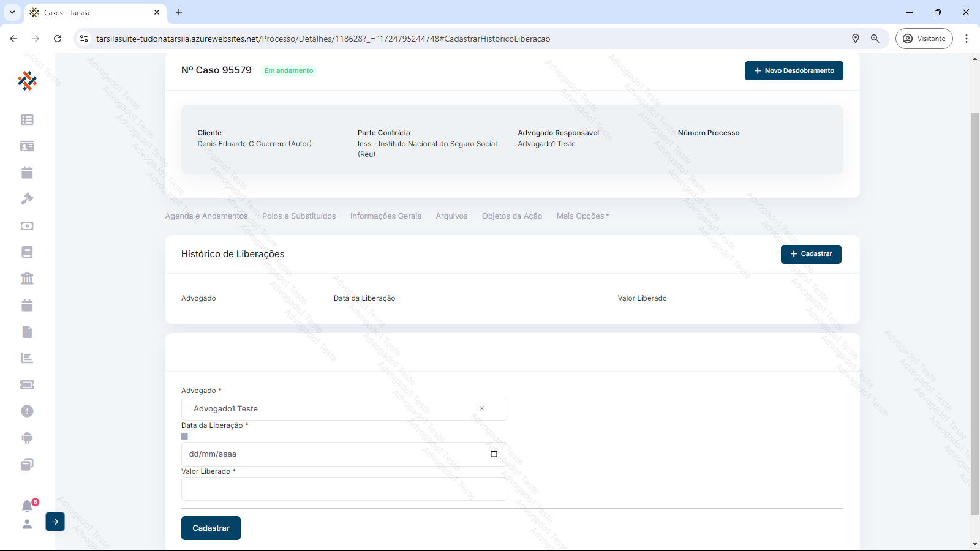Screen dimensions: 980x551
Task: Submit the form with the bottom Cadastrar button
Action: 211,528
